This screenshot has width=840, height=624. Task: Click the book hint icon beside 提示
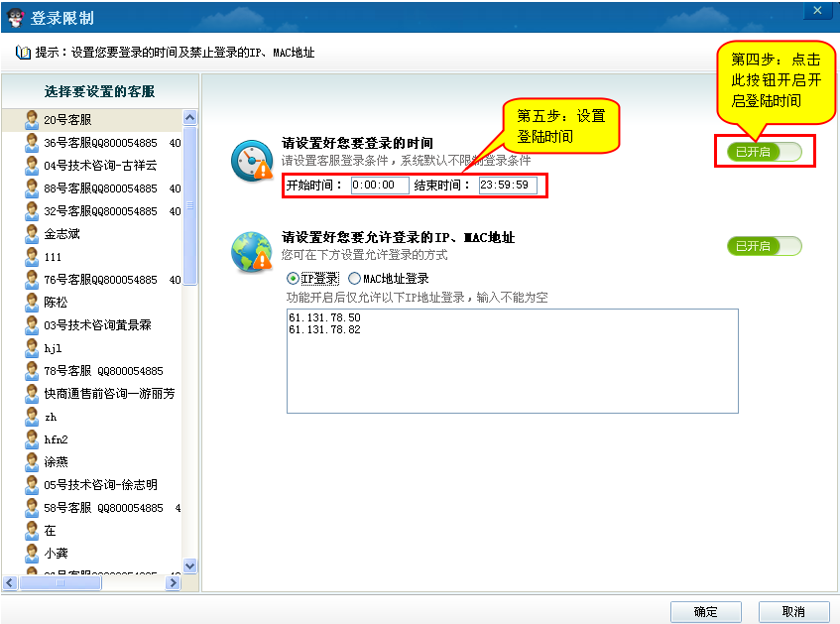(x=23, y=53)
